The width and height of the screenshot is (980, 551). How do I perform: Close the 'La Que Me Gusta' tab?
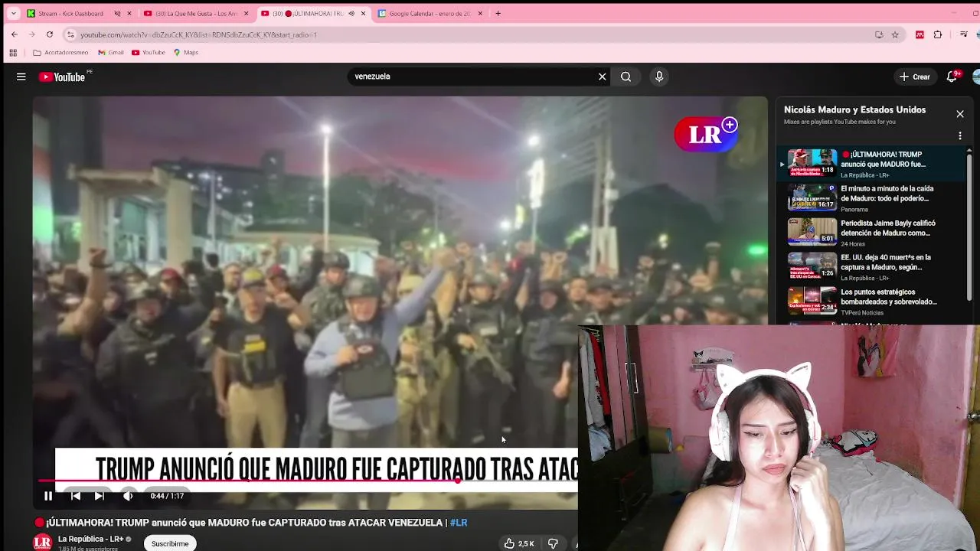coord(246,14)
